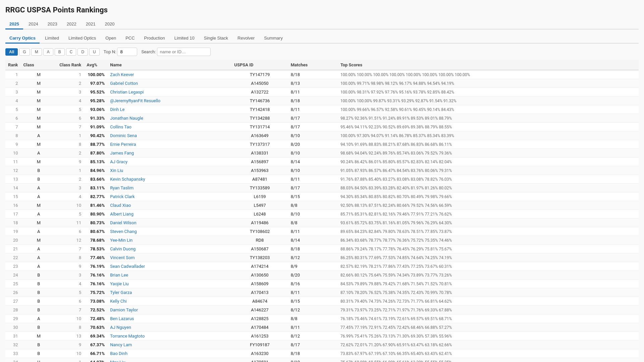Open the Open division tab
Viewport: 644px width, 362px height.
click(x=111, y=38)
